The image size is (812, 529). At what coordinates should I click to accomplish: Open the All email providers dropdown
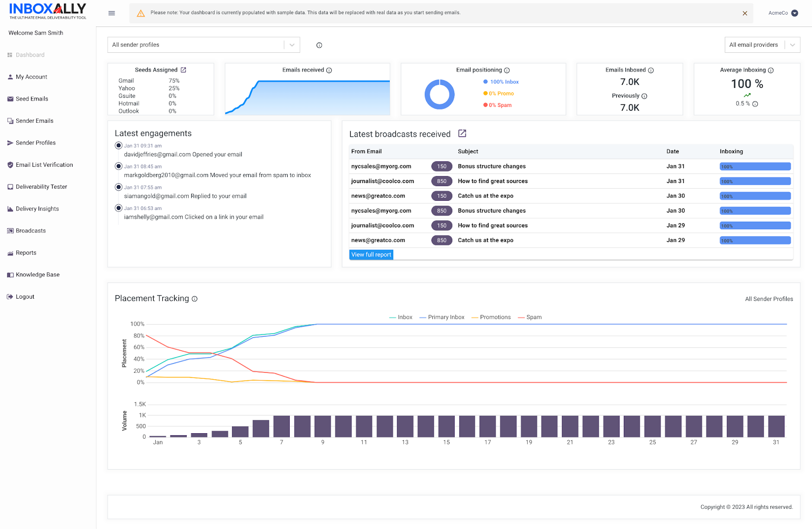(x=762, y=45)
